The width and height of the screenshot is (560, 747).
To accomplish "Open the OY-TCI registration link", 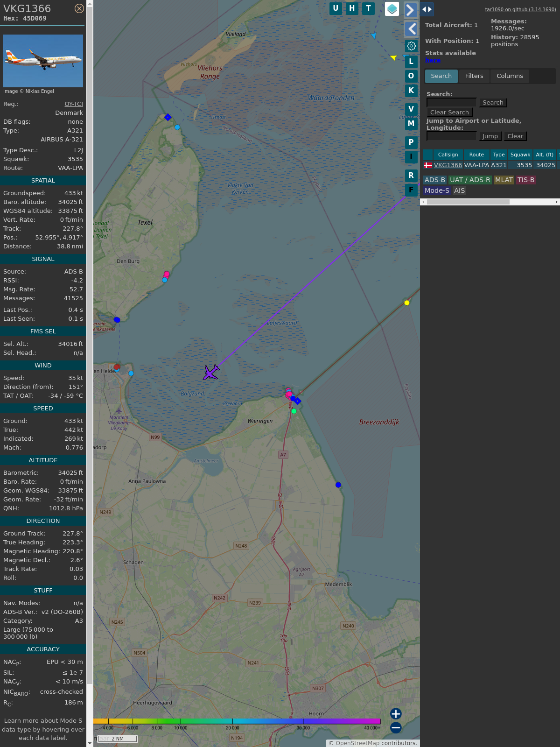I will (74, 104).
